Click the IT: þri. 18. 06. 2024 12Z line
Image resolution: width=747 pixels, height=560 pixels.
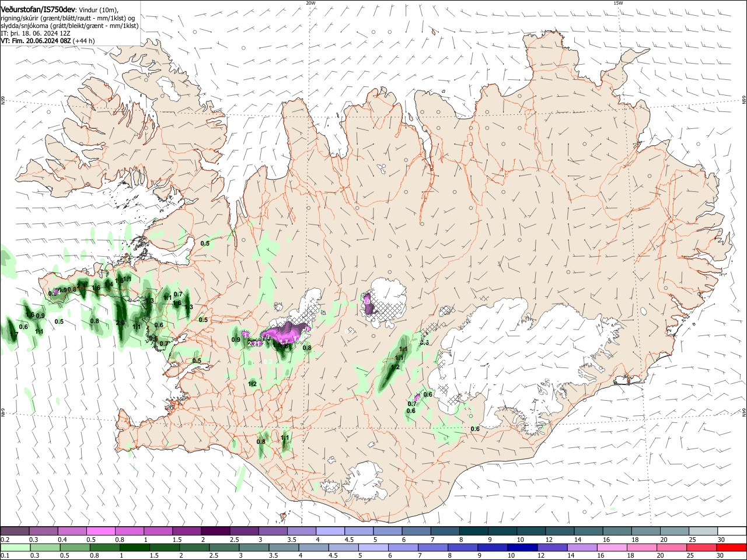[x=36, y=33]
